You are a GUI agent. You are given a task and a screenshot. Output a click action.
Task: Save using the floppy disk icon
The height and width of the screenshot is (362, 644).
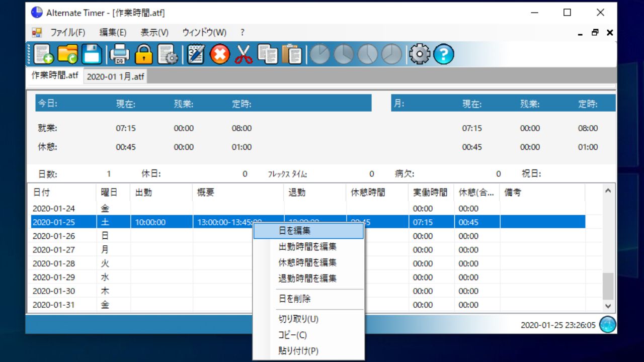tap(92, 54)
